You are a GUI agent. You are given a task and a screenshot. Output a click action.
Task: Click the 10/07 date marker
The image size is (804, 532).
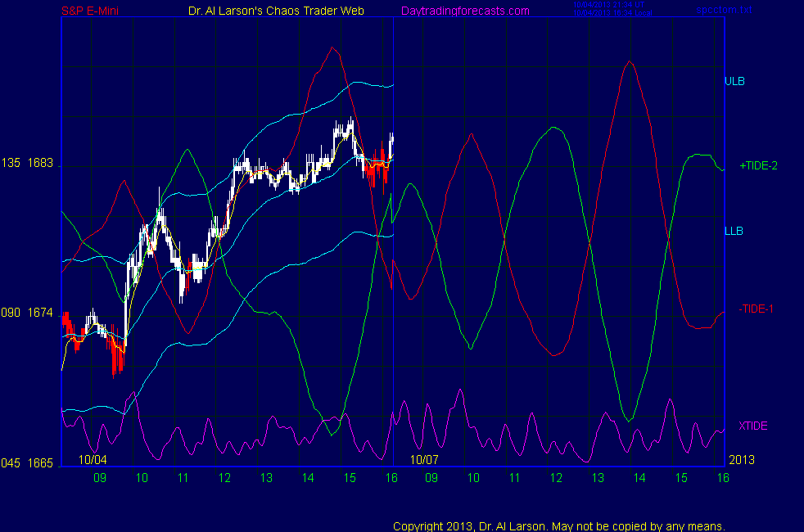coord(425,460)
